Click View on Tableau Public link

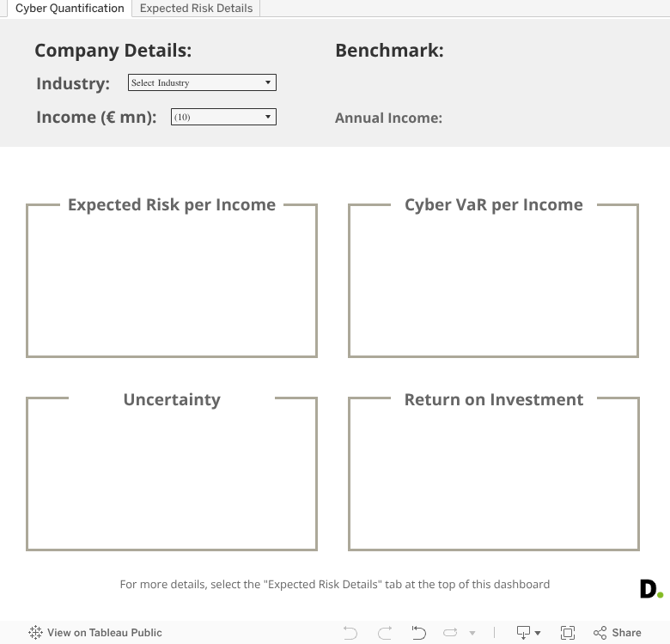pyautogui.click(x=104, y=633)
